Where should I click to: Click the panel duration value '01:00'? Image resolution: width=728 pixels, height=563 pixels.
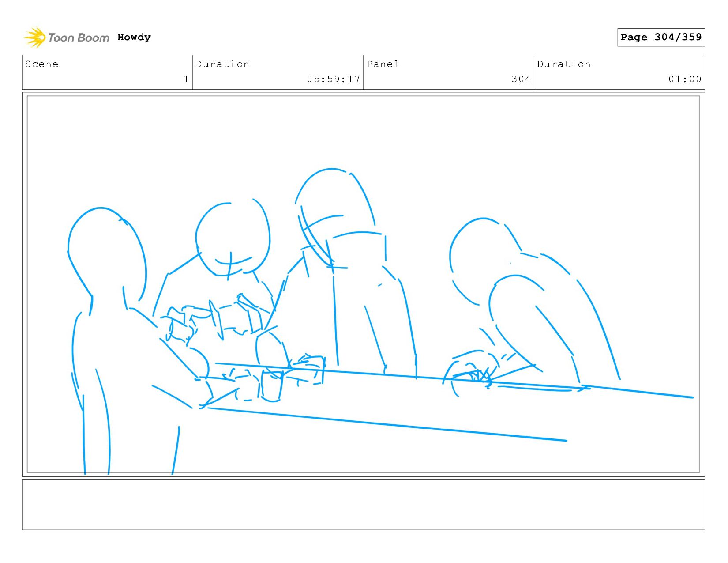685,79
